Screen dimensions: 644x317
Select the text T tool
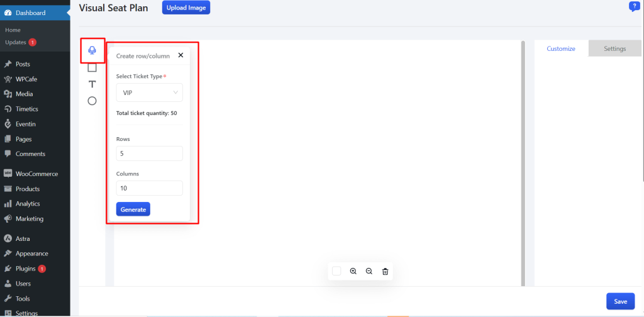[92, 84]
